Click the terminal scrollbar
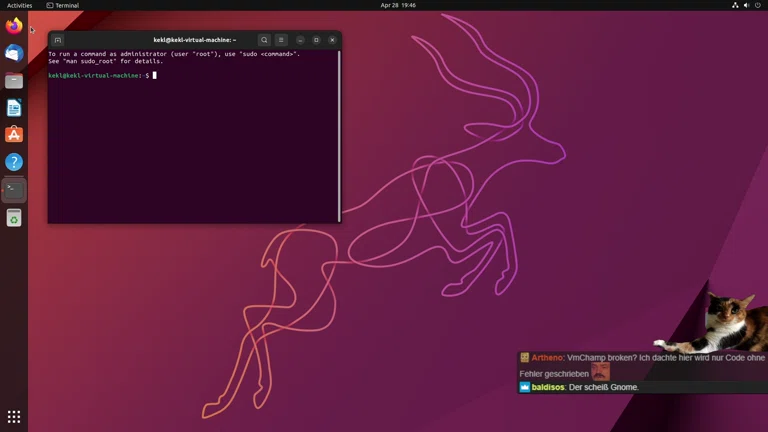Screen dimensions: 768x432 coord(339,135)
